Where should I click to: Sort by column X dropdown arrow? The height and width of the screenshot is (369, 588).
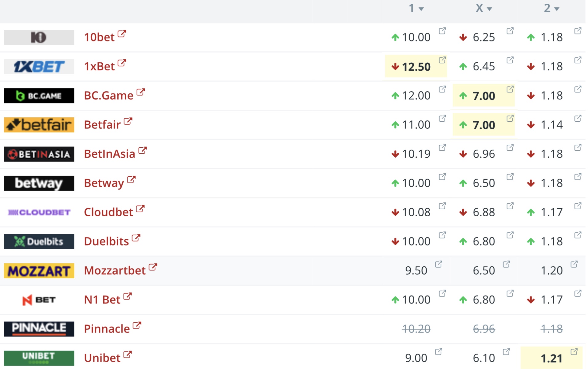pyautogui.click(x=489, y=9)
